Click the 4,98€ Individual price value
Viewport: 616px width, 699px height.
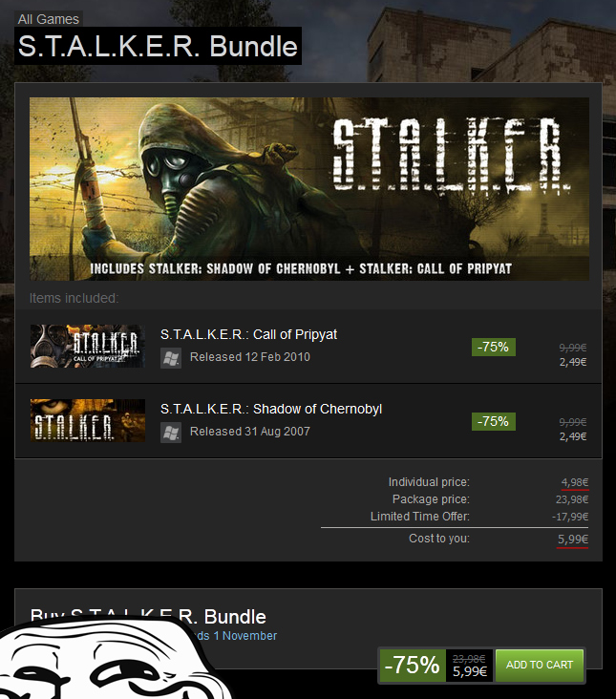click(575, 482)
